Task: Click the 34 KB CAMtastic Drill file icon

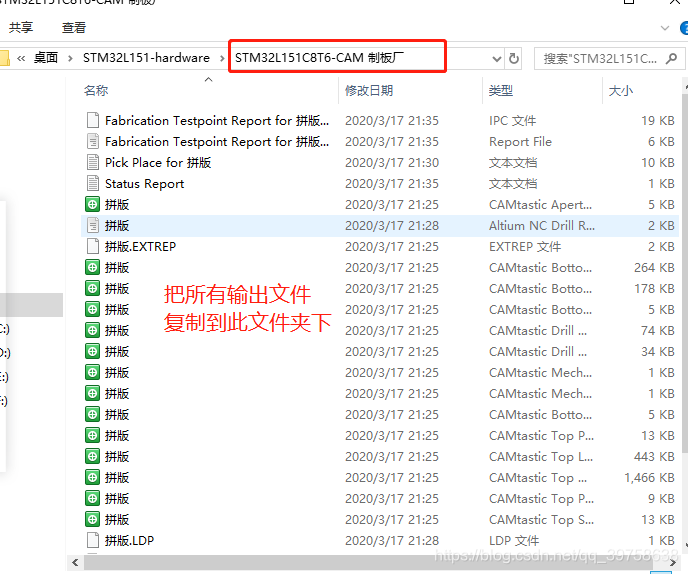Action: pyautogui.click(x=93, y=352)
